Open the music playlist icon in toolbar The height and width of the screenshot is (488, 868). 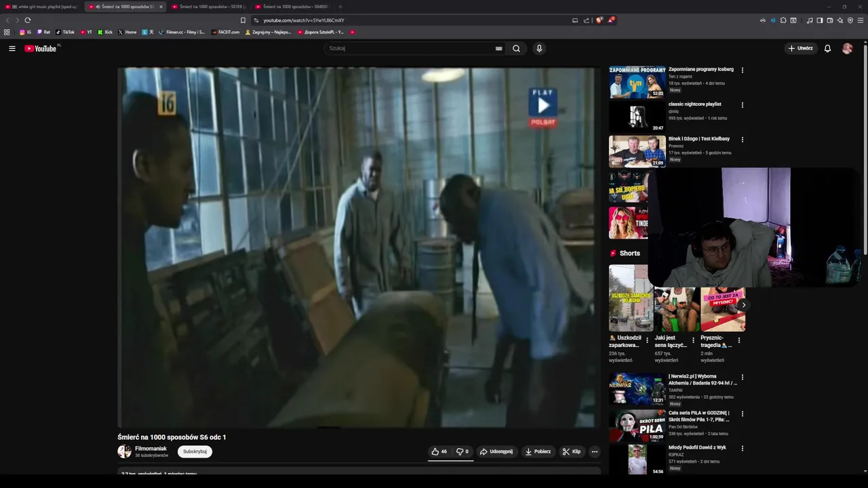(x=810, y=20)
